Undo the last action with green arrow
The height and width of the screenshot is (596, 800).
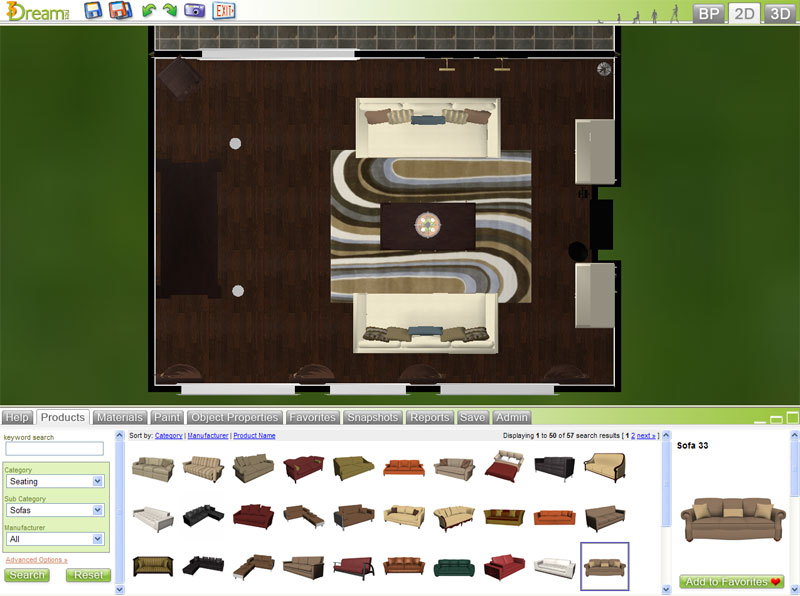click(x=149, y=11)
